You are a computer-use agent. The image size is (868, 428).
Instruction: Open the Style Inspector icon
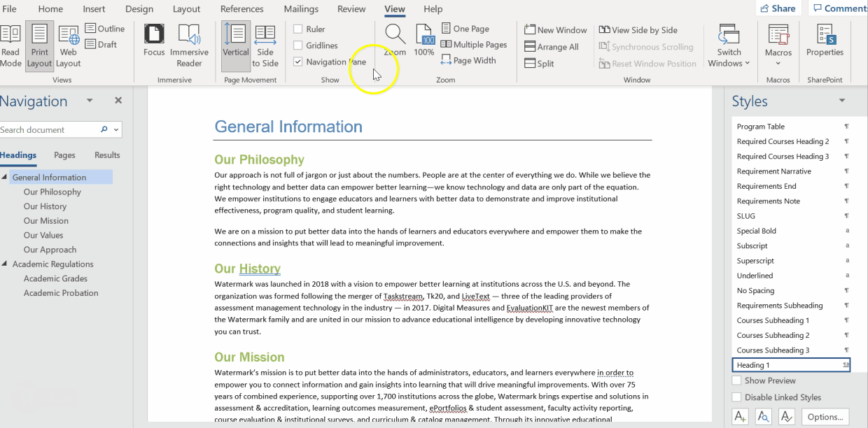763,417
